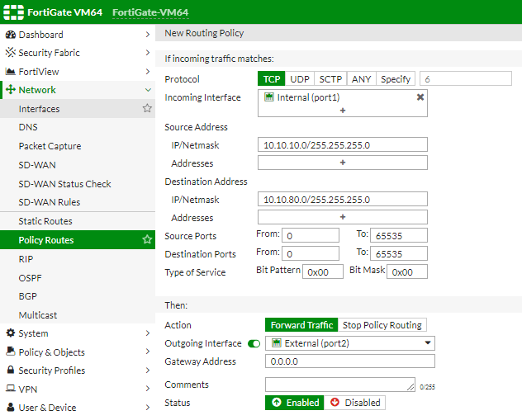Select UDP protocol option
Screen dimensions: 522x420
point(300,79)
